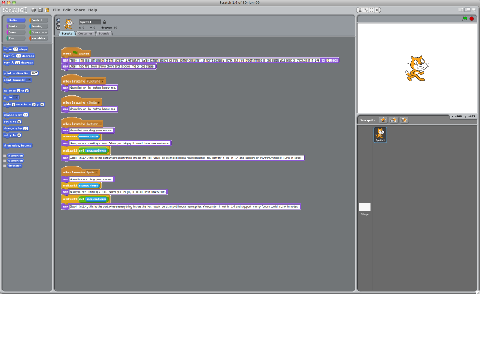Open the go to target dropdown
480x360 pixels.
point(16,97)
